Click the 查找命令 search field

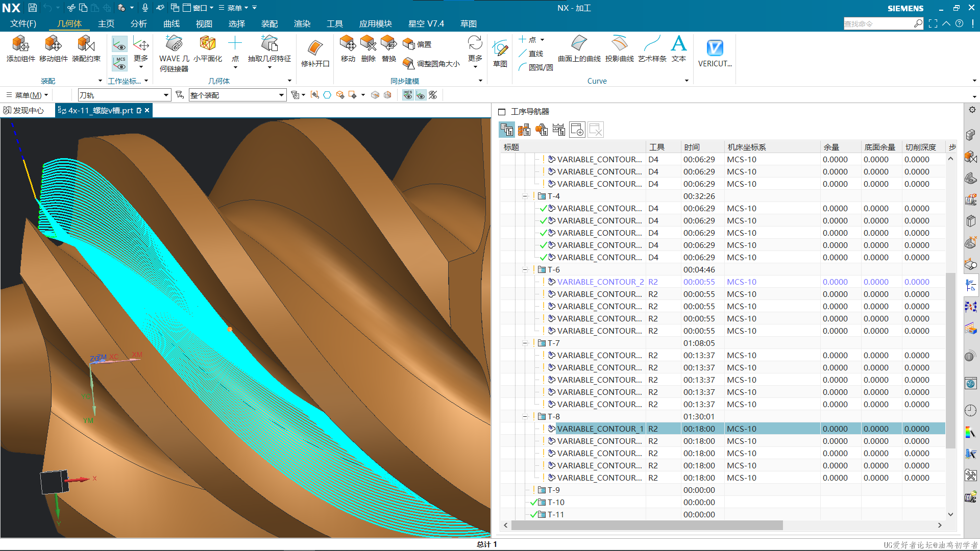(879, 23)
